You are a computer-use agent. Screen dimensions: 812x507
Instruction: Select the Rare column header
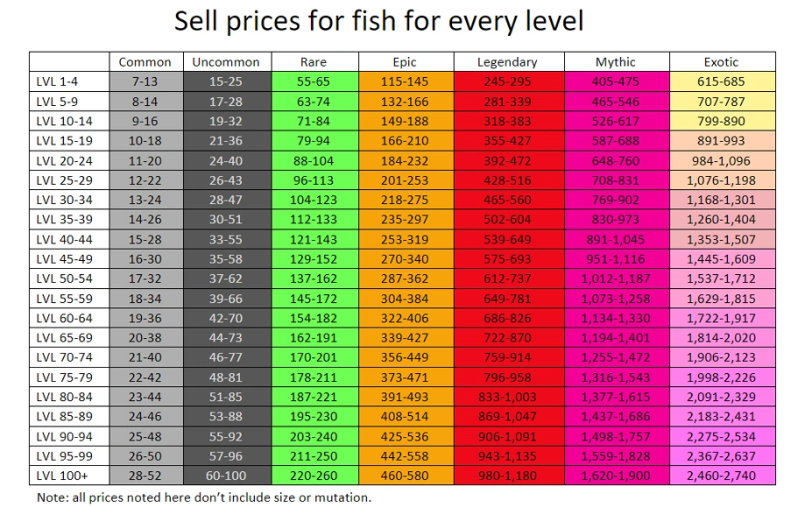314,62
